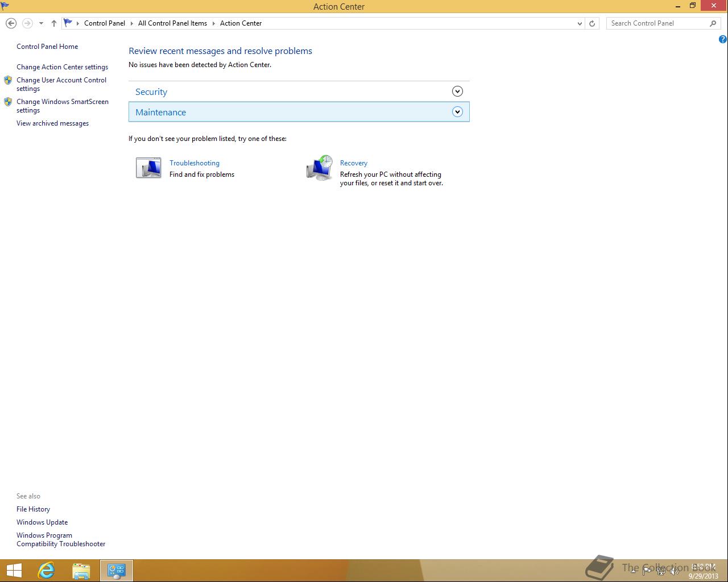Open File History under See also
The height and width of the screenshot is (582, 728).
pos(33,509)
